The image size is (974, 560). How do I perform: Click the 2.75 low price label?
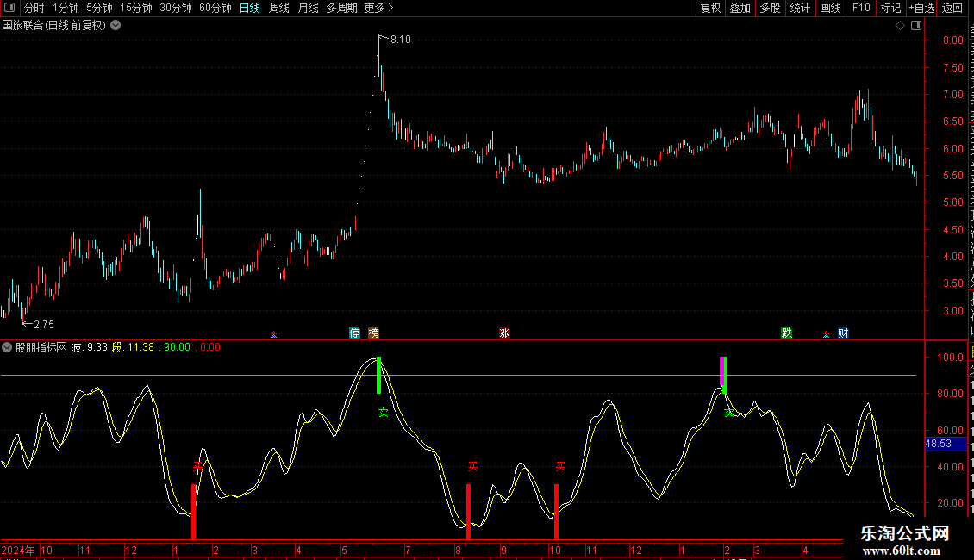[x=43, y=325]
